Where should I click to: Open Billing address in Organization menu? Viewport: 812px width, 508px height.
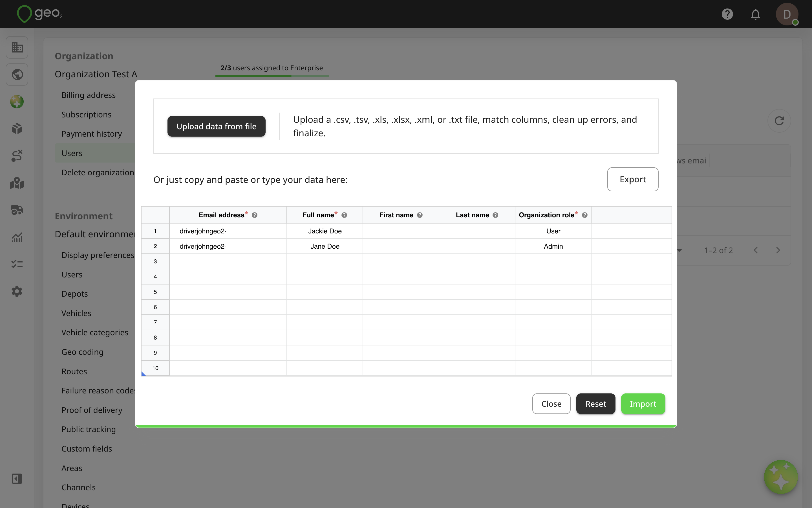[x=89, y=95]
